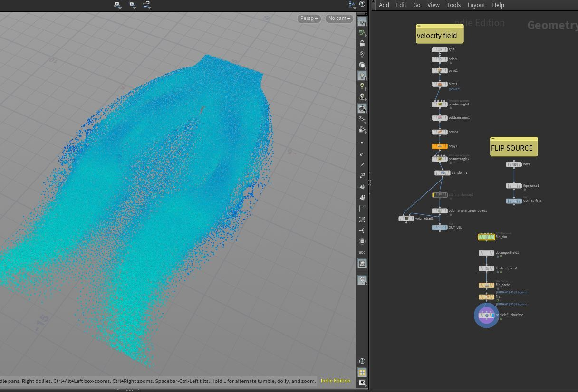Open the Tools menu
This screenshot has height=392, width=578.
coord(453,5)
